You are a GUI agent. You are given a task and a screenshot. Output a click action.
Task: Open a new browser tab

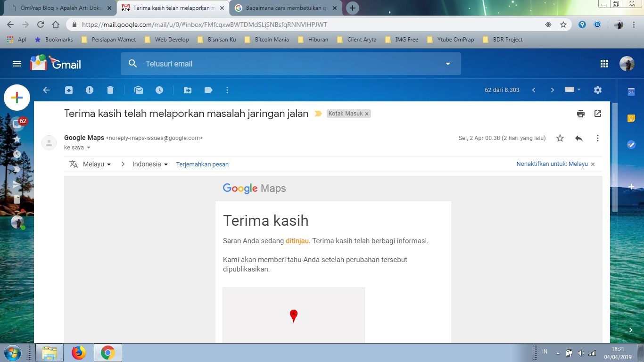click(353, 8)
